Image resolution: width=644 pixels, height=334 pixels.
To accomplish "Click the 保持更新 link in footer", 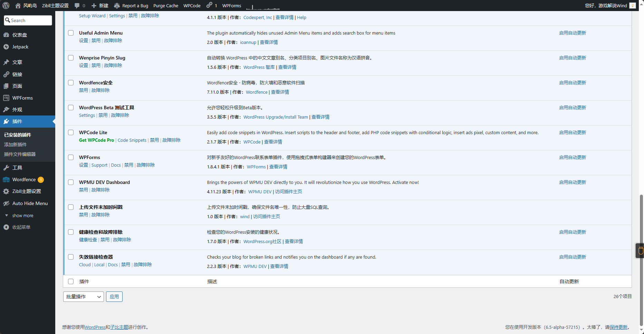I will (x=618, y=327).
